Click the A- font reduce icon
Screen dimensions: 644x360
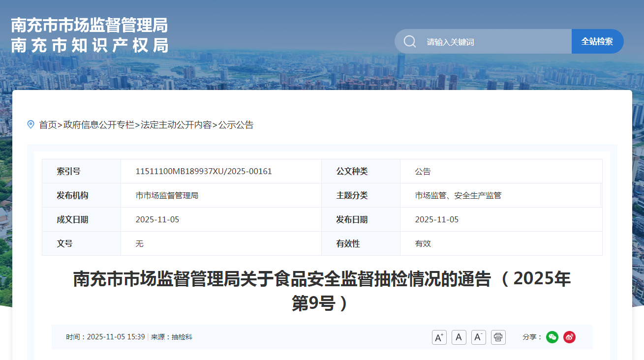(x=478, y=337)
